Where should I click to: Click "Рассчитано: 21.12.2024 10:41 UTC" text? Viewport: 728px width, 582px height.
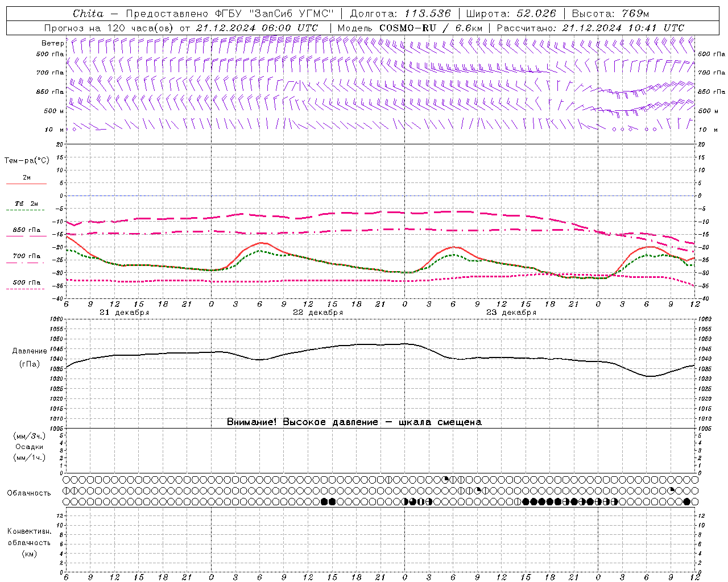590,28
